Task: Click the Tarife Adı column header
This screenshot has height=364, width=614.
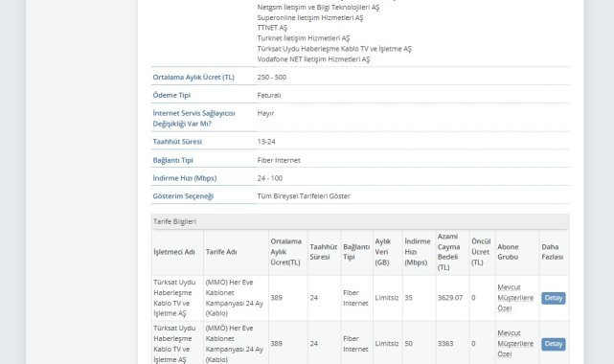Action: (221, 252)
